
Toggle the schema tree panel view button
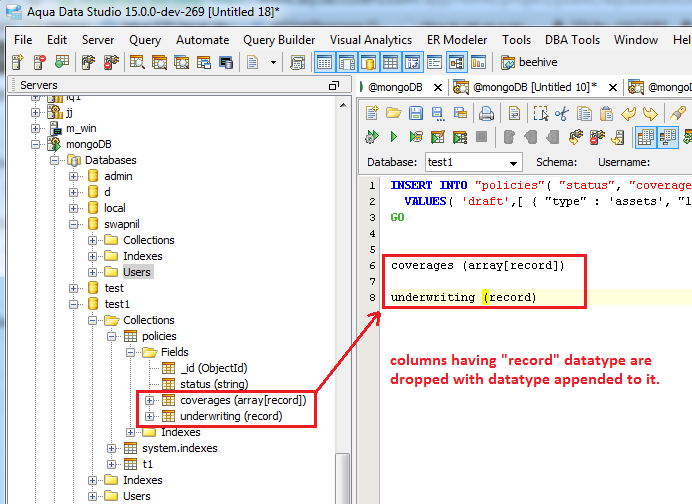coord(457,62)
